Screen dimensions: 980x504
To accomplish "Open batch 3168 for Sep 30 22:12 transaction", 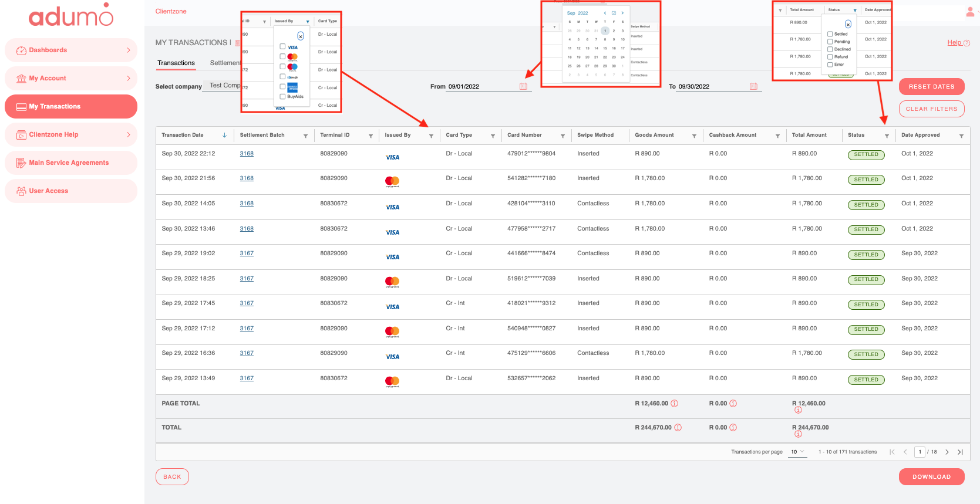I will point(247,154).
